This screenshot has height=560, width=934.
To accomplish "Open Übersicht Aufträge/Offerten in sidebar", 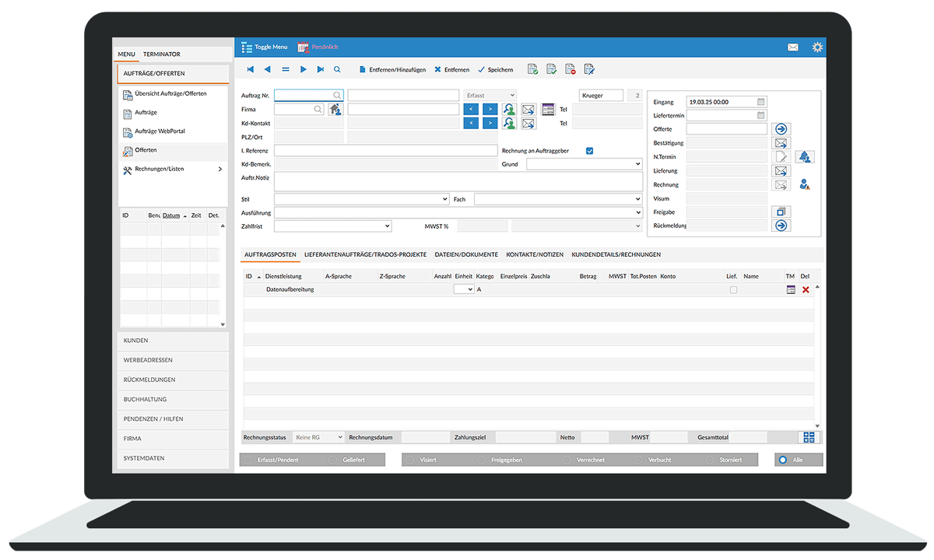I will (x=170, y=94).
